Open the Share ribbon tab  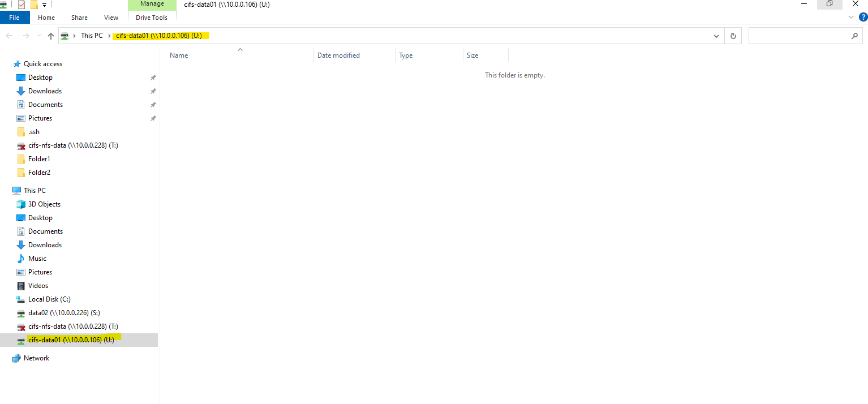pos(79,18)
